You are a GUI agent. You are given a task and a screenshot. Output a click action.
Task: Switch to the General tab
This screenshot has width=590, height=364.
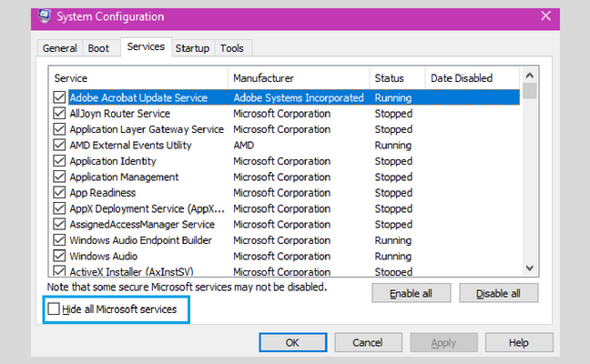tap(59, 48)
